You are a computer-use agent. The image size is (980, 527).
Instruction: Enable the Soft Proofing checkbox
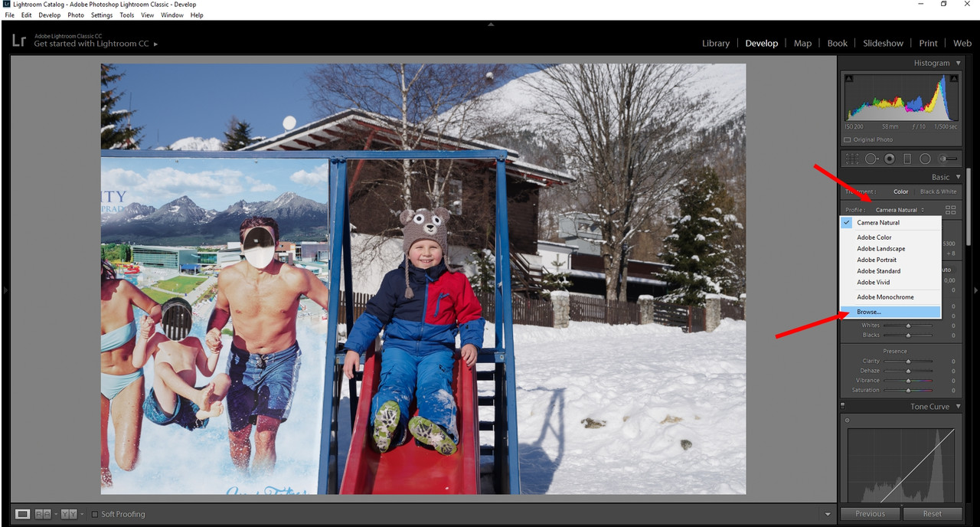(95, 514)
